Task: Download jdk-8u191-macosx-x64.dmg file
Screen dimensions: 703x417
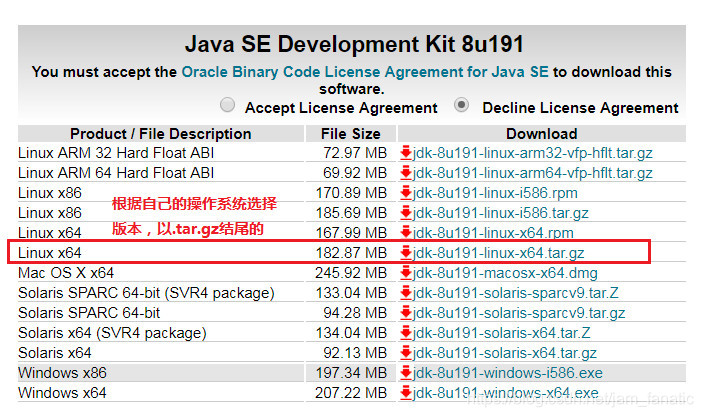Action: coord(505,273)
